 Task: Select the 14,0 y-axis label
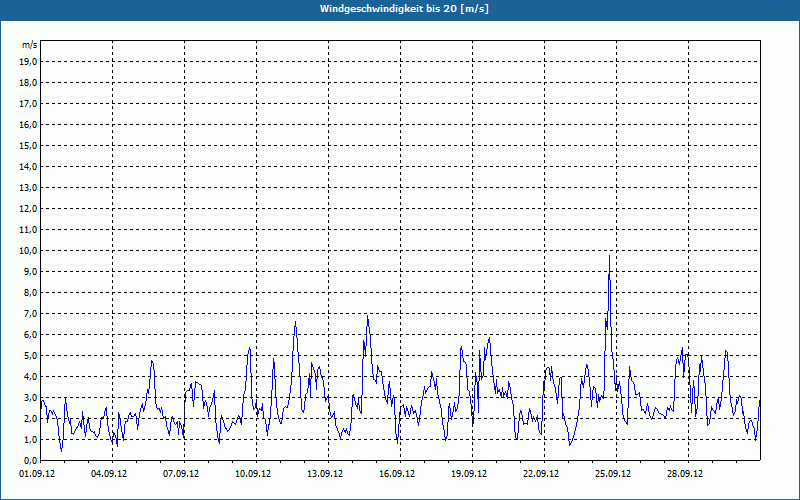[x=28, y=166]
